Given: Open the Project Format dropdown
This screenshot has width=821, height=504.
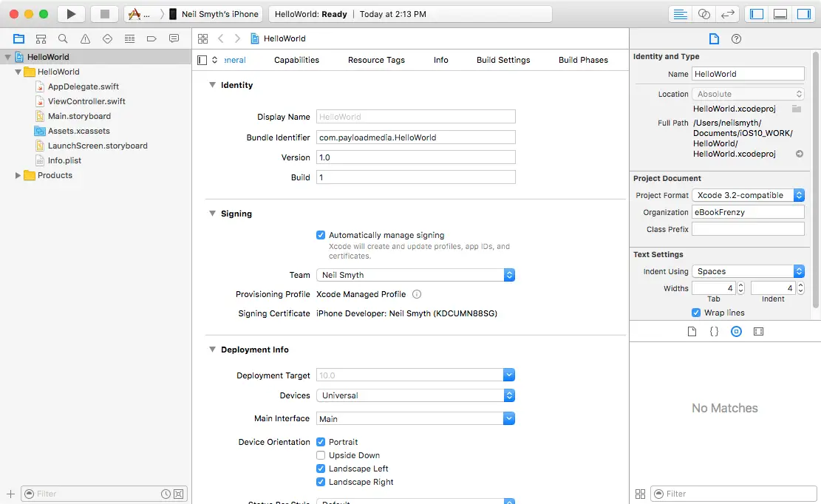Looking at the screenshot, I should (800, 194).
